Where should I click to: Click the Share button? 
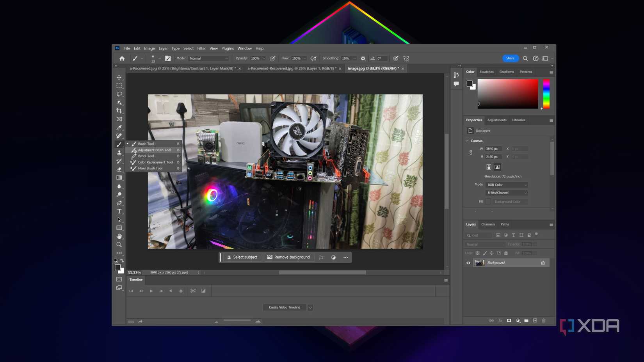point(510,58)
